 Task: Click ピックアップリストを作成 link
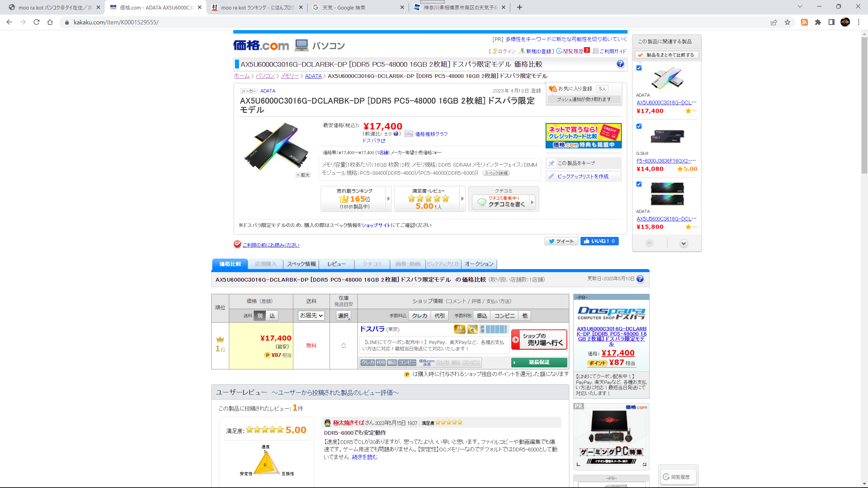point(583,176)
